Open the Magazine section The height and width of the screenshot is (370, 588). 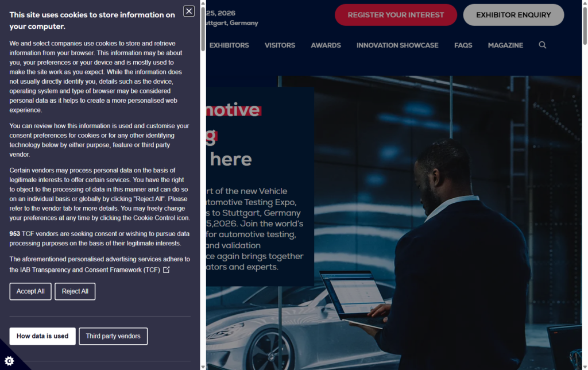(x=505, y=45)
